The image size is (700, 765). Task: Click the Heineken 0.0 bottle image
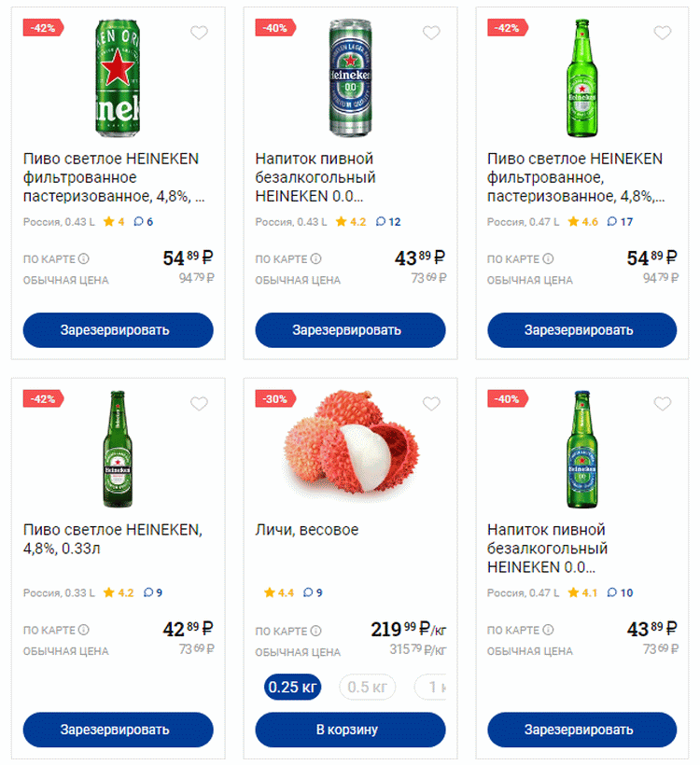[583, 448]
